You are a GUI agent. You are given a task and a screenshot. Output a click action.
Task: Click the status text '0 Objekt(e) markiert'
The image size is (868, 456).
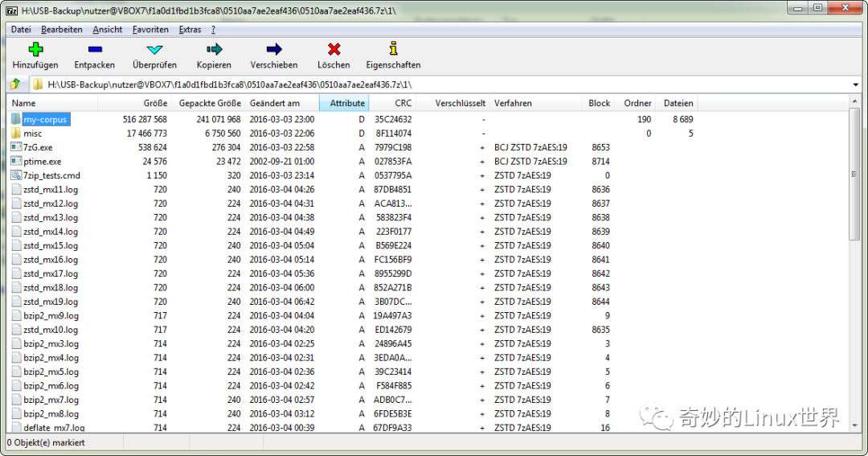coord(47,442)
